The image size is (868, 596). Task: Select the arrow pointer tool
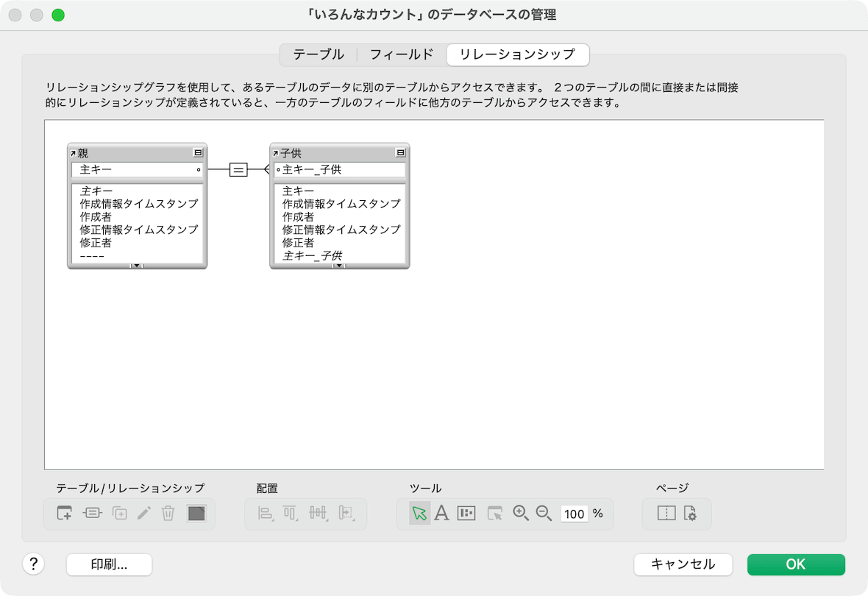[x=419, y=514]
